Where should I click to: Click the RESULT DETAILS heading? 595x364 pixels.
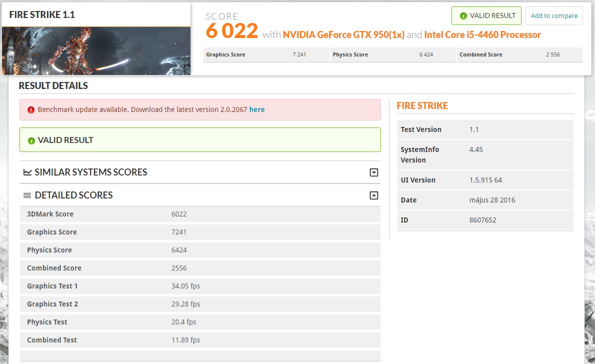53,86
